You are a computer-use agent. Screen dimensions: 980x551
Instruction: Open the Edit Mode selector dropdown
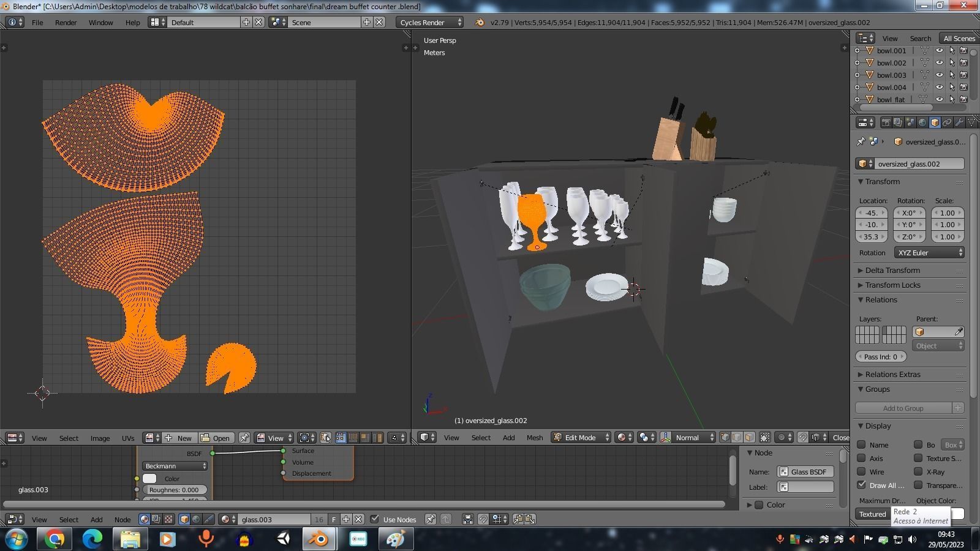coord(581,437)
